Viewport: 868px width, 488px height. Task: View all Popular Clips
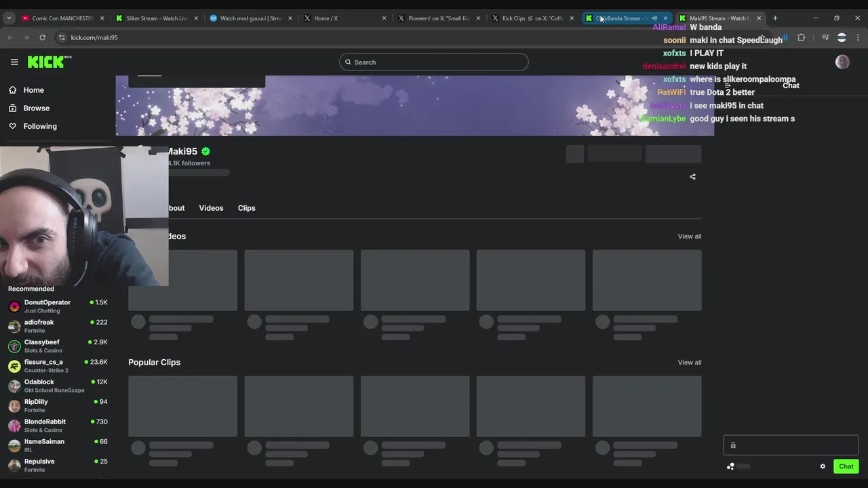click(690, 363)
